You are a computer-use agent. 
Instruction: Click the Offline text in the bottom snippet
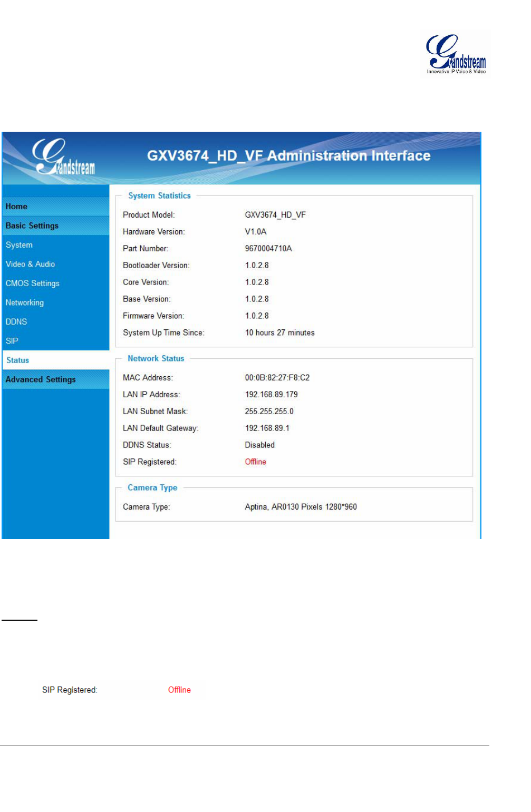(x=179, y=690)
